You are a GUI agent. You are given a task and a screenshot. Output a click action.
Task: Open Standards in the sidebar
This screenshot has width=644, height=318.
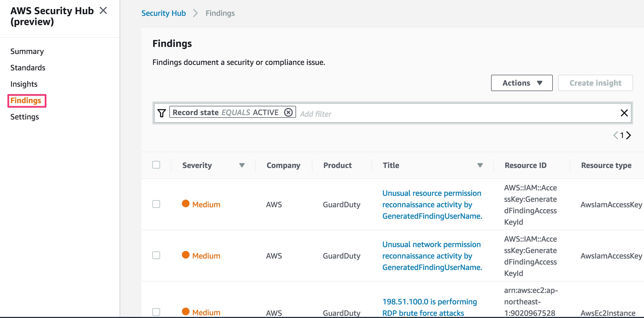pos(28,68)
